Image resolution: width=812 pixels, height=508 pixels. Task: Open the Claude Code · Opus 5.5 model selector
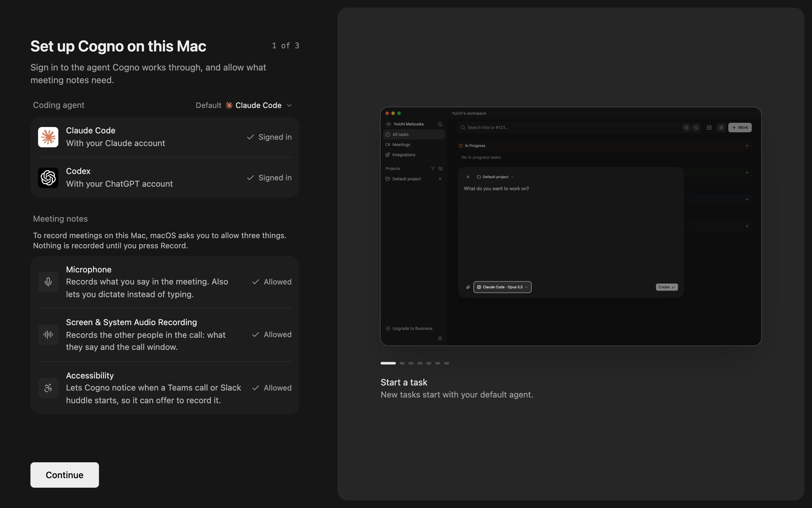pos(502,287)
